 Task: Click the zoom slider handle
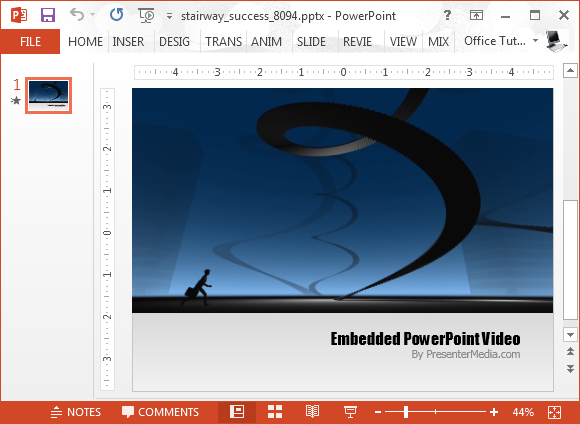pyautogui.click(x=406, y=411)
